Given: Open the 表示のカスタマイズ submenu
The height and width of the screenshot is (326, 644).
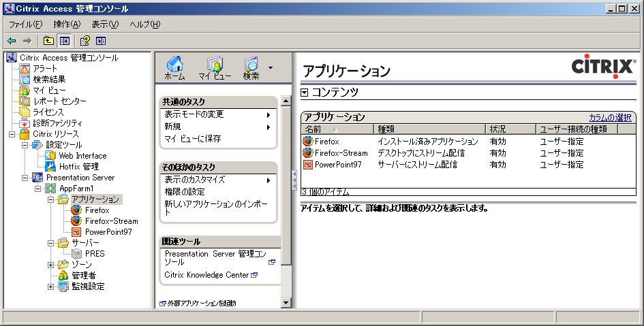Looking at the screenshot, I should (269, 180).
